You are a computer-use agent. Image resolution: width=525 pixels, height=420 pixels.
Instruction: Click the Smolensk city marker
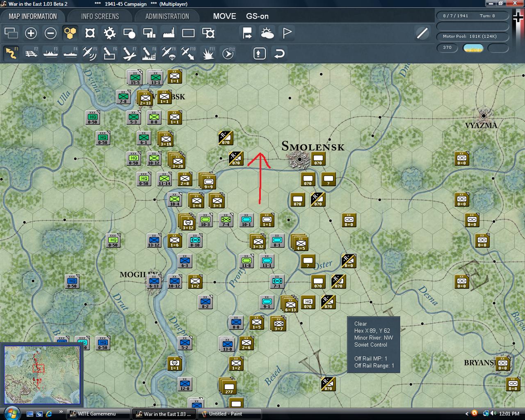click(300, 159)
